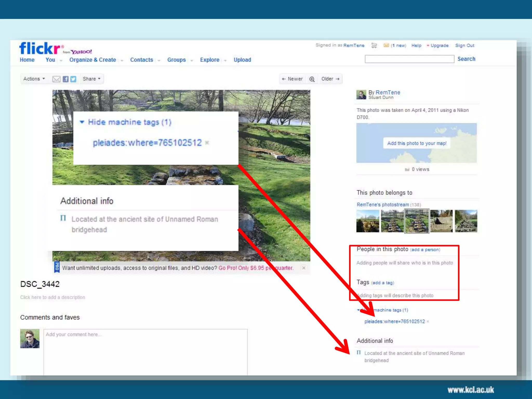This screenshot has height=399, width=532.
Task: Click into the search input field
Action: (x=409, y=59)
